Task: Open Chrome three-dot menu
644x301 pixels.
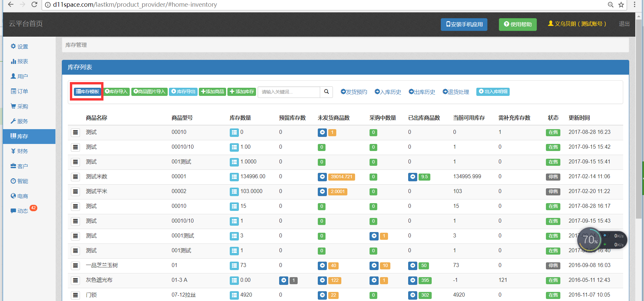Action: click(635, 5)
